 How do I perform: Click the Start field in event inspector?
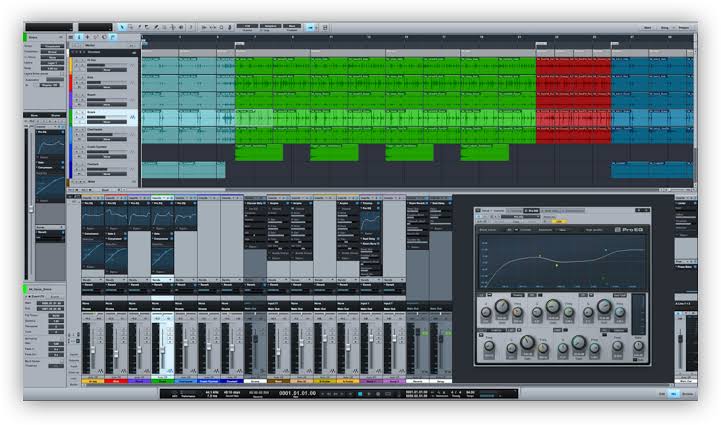52,303
